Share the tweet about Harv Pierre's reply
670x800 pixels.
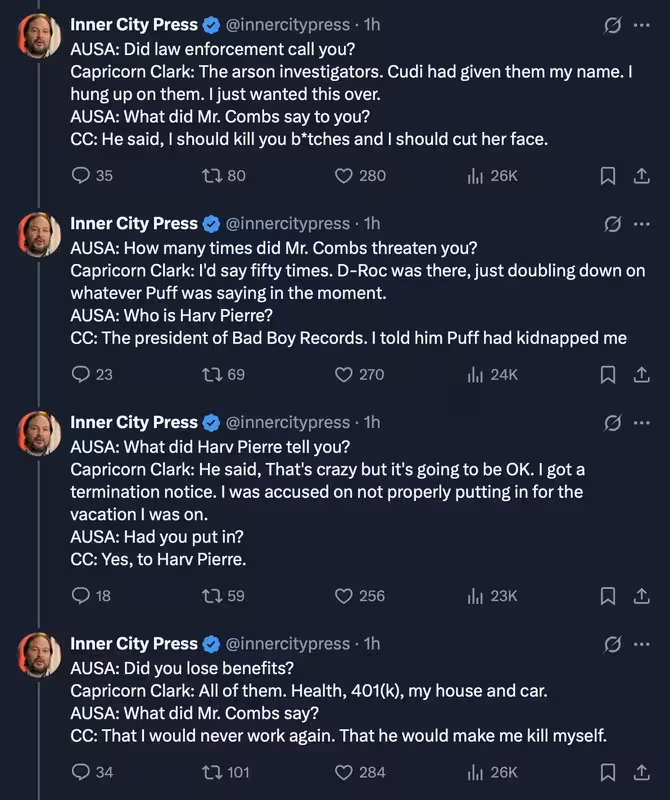[x=641, y=596]
